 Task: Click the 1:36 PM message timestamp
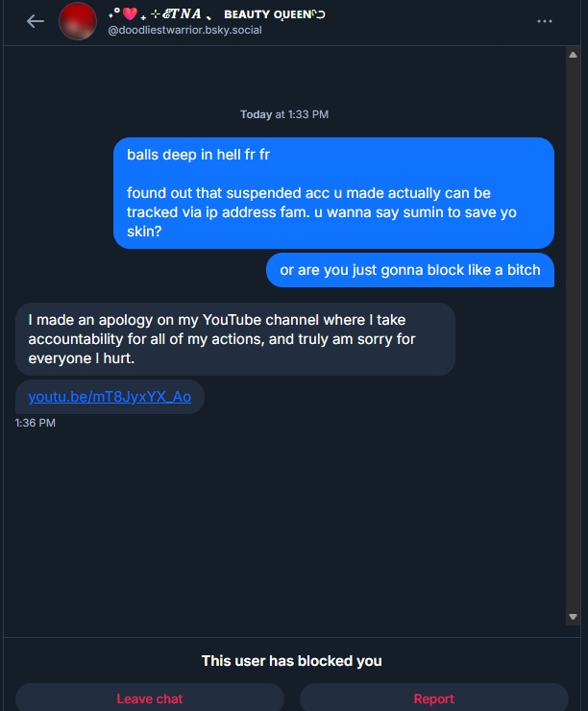[36, 423]
